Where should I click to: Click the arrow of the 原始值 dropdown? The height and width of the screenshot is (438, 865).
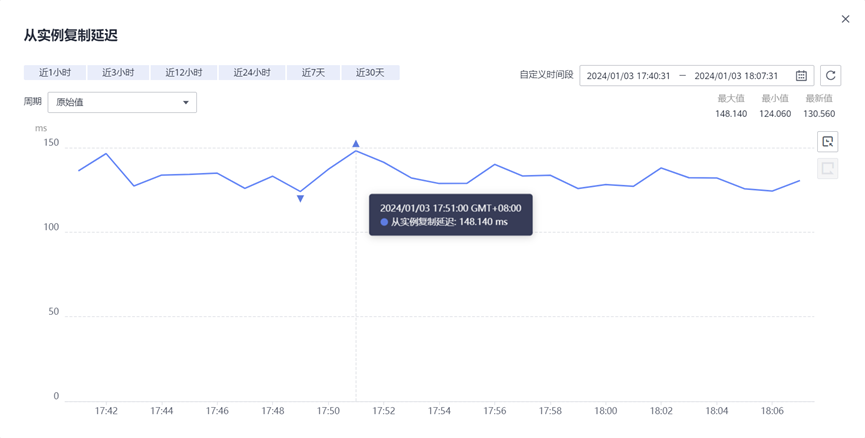pyautogui.click(x=186, y=102)
